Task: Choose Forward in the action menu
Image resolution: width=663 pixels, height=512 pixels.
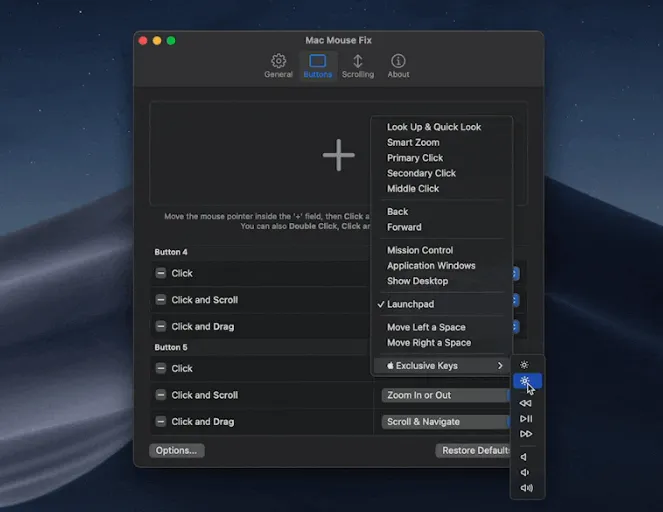Action: pyautogui.click(x=442, y=227)
